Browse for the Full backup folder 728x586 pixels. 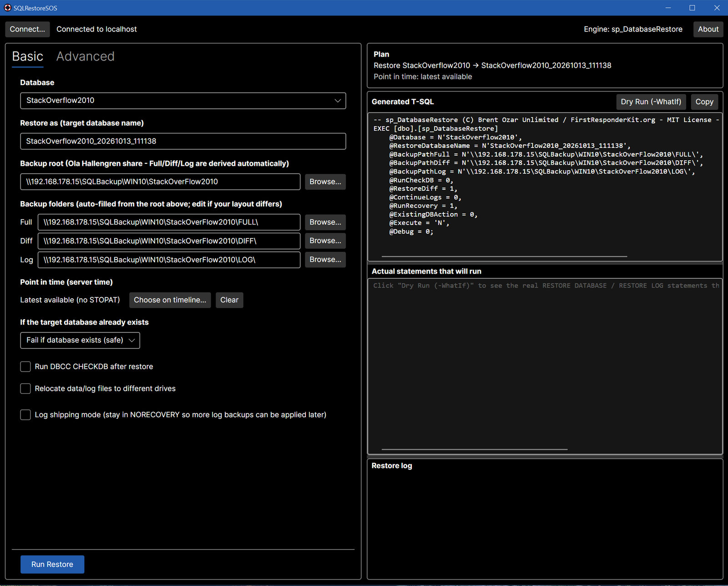pos(325,222)
